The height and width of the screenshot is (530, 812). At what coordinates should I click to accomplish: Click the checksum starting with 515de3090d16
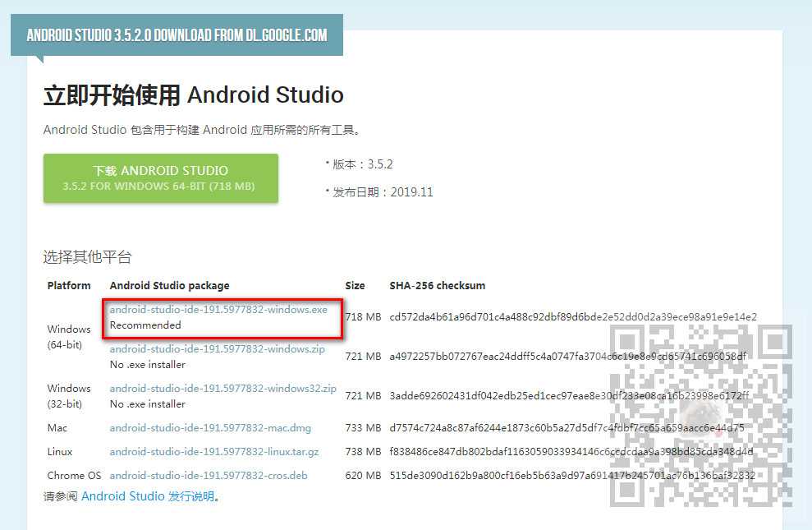click(x=572, y=476)
